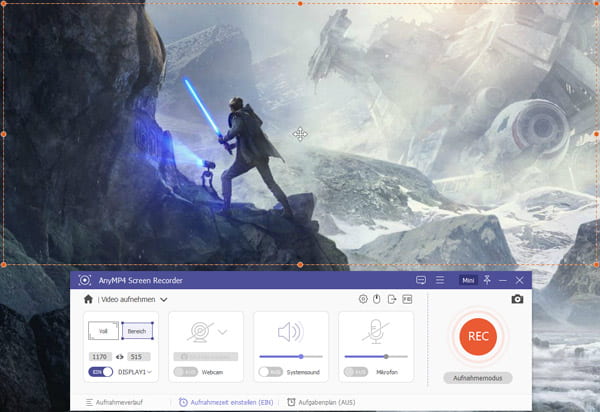Toggle aspect ratio lock between dimensions
This screenshot has width=600, height=412.
coord(119,357)
